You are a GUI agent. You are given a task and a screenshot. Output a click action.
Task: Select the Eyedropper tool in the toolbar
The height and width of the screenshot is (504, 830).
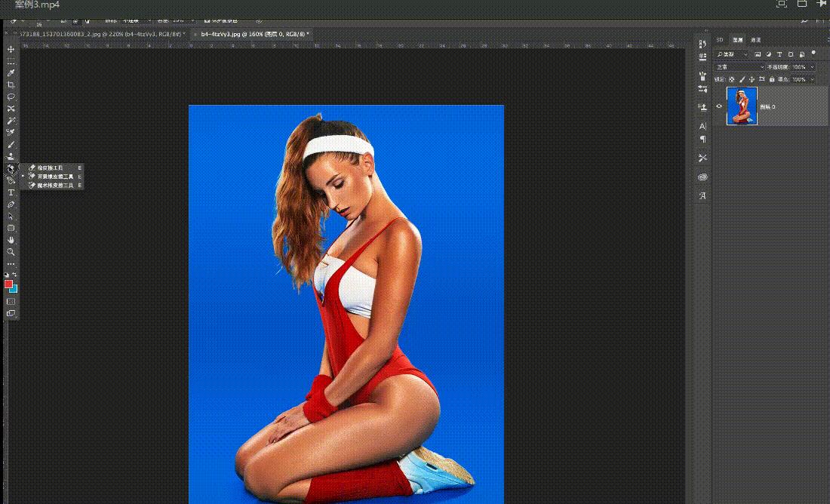click(11, 72)
